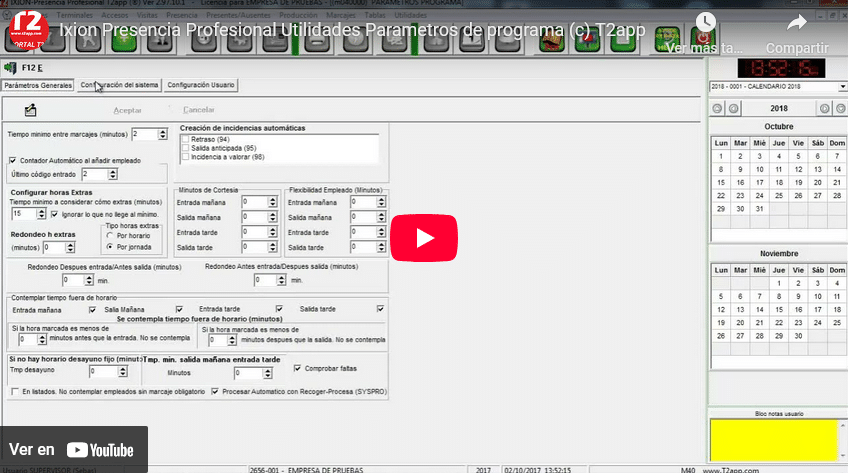Click spinner for Redondeo h extras minutes

[x=70, y=248]
